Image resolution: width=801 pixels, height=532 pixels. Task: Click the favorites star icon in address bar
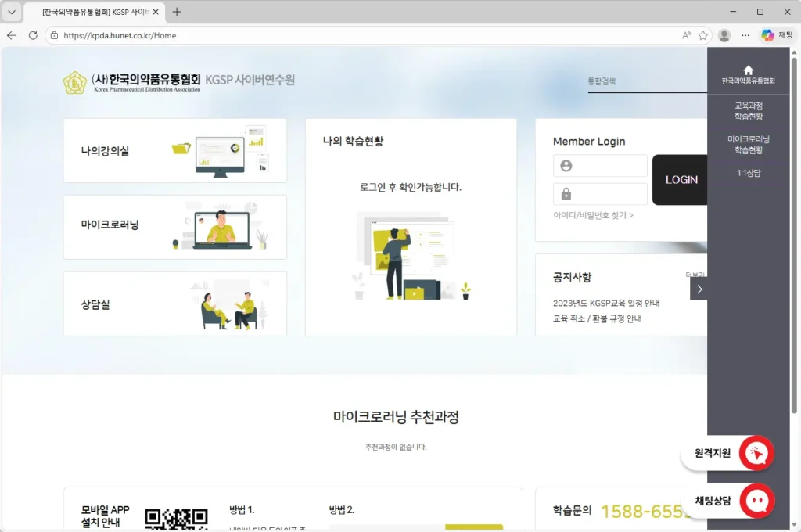(x=703, y=35)
